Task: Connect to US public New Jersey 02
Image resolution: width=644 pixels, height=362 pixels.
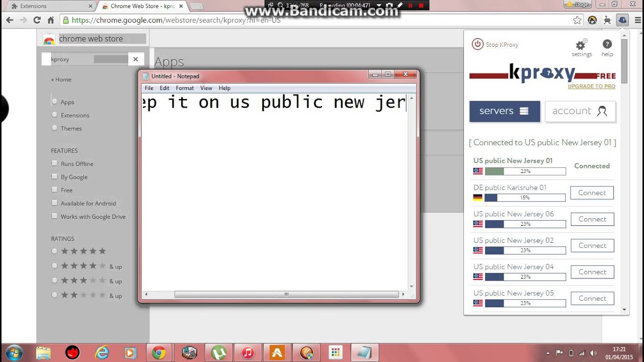Action: point(592,245)
